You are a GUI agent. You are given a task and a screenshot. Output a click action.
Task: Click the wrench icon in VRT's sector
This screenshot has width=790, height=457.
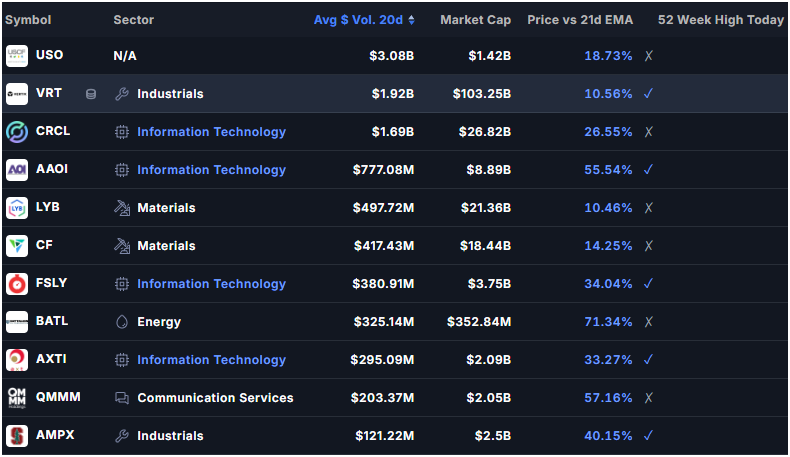click(x=122, y=94)
